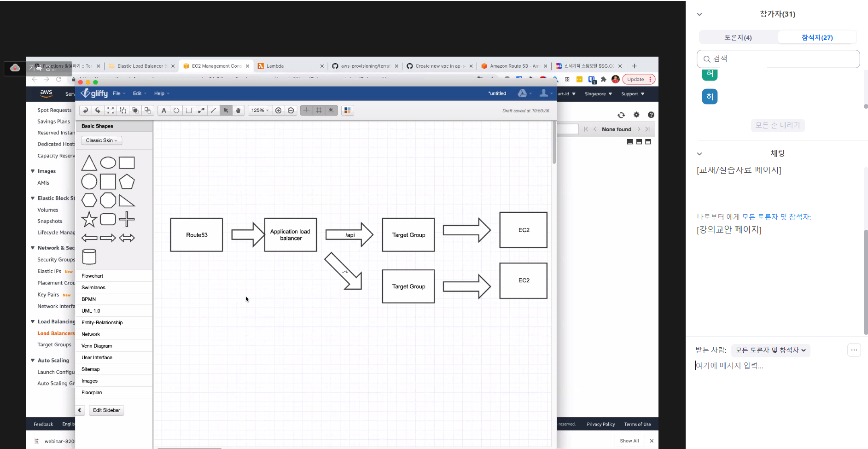Select the Text tool in Gliffy toolbar
The height and width of the screenshot is (449, 868).
click(x=164, y=111)
